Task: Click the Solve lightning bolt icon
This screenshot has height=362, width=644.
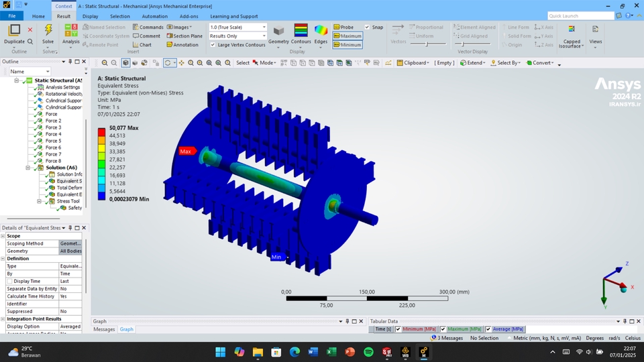Action: pyautogui.click(x=48, y=30)
